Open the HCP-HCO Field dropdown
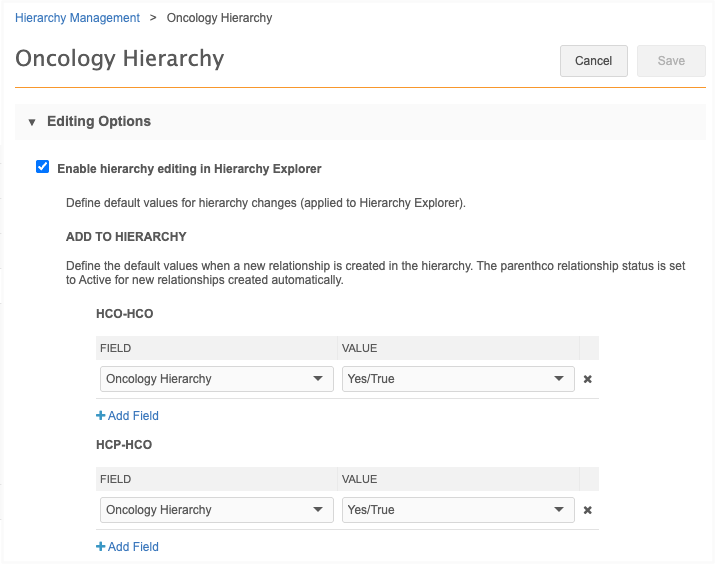This screenshot has height=565, width=715. coord(216,510)
